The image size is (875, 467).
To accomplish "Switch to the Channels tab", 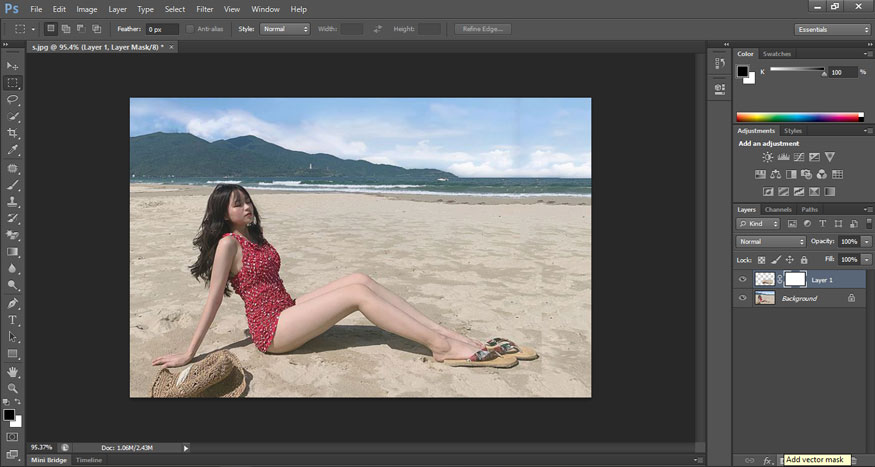I will (x=778, y=209).
